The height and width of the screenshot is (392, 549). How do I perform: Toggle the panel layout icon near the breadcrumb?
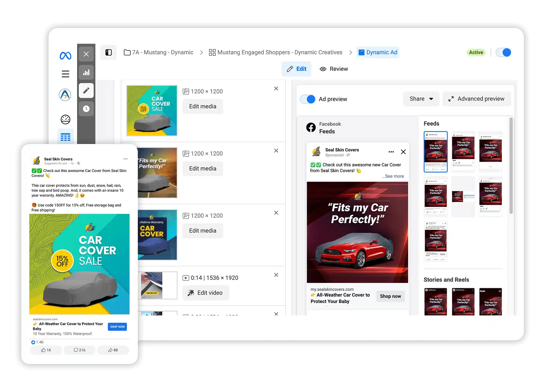click(x=108, y=52)
